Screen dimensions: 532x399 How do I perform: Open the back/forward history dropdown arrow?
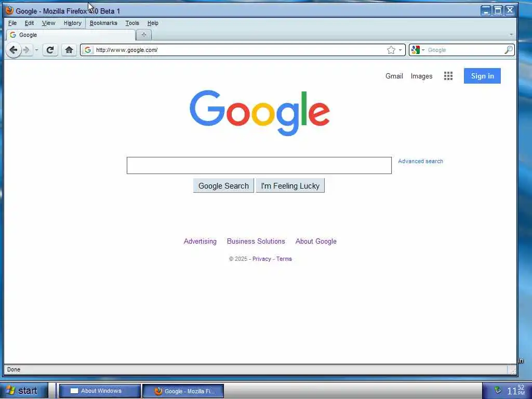click(36, 50)
